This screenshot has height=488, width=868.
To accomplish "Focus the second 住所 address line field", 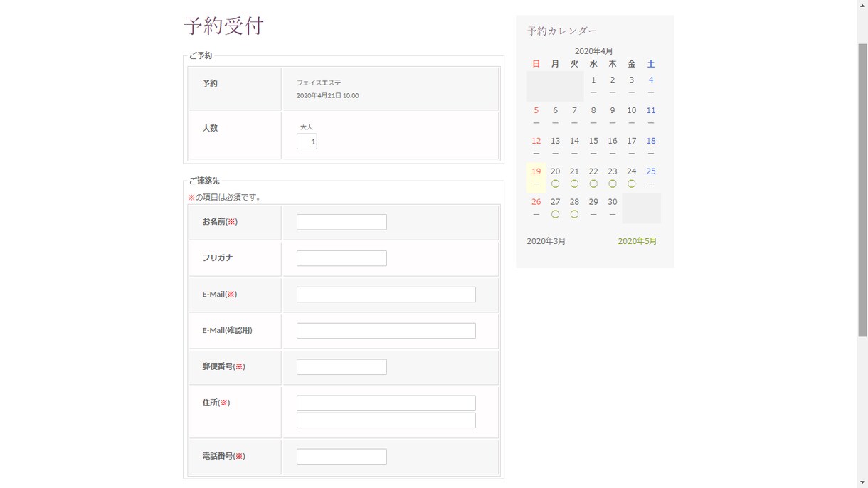I will tap(386, 420).
